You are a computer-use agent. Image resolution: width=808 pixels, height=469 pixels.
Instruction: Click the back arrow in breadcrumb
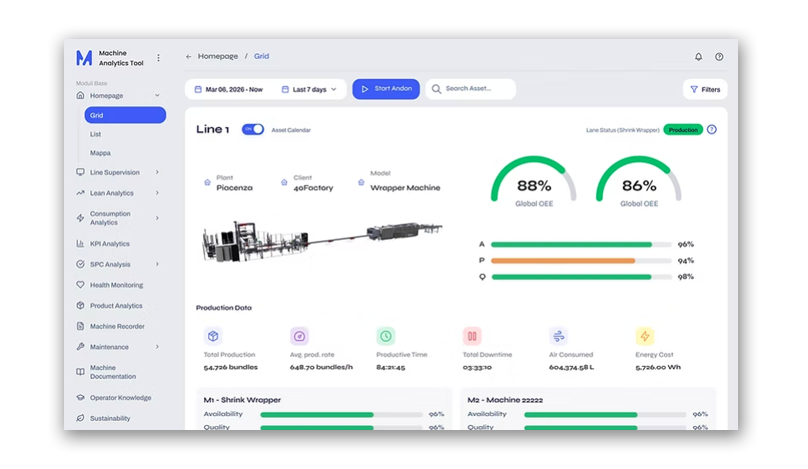[x=189, y=57]
